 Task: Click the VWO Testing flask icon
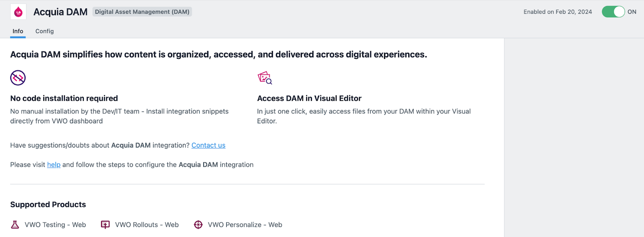(x=15, y=225)
